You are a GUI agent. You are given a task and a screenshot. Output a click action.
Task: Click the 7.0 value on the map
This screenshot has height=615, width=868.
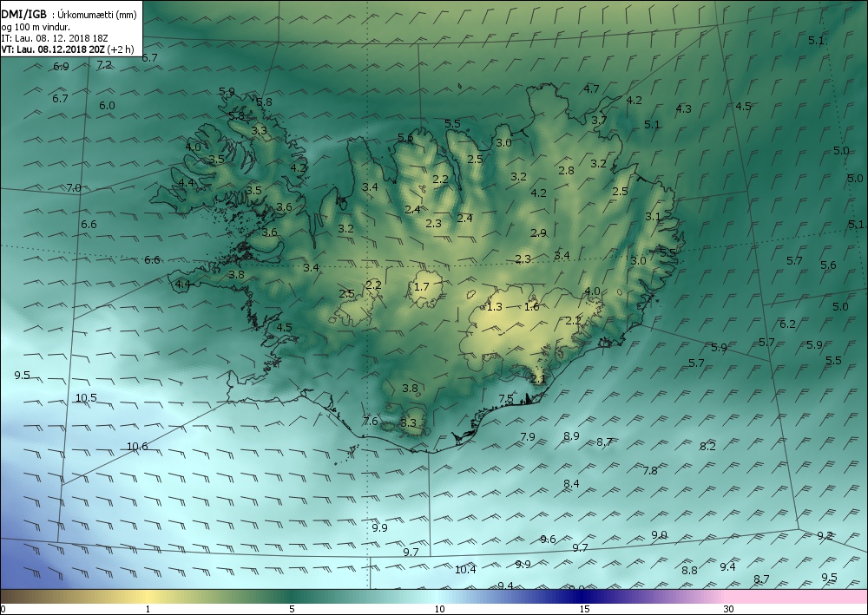tap(74, 188)
